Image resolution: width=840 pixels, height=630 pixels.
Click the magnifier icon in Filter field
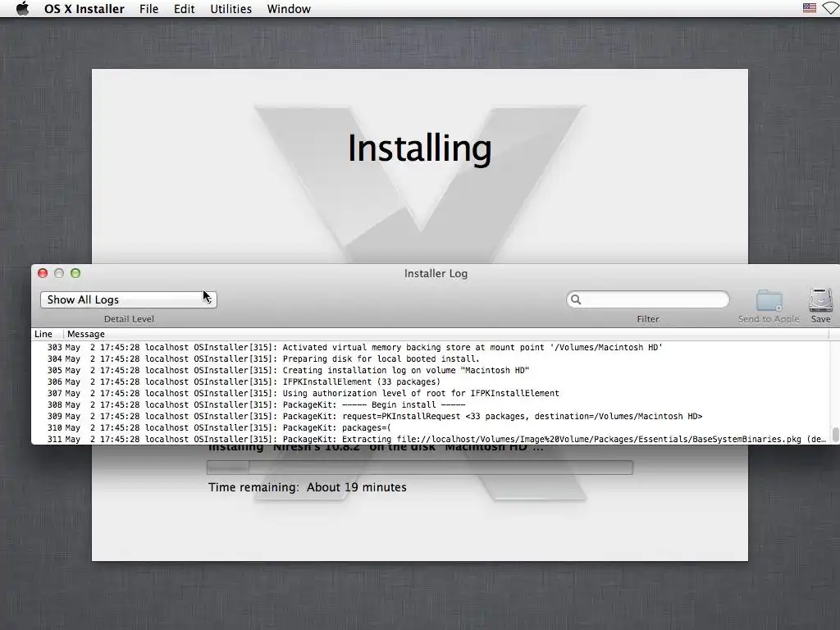pos(576,299)
